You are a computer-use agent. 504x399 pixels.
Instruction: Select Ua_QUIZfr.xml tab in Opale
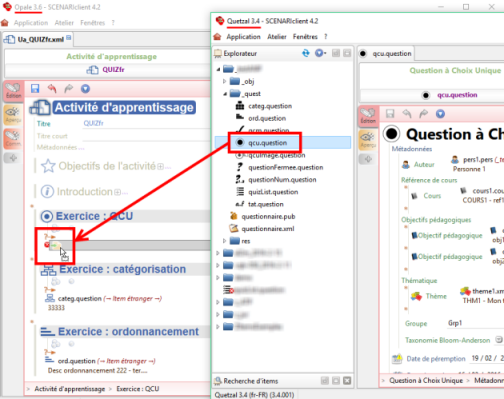pos(37,39)
